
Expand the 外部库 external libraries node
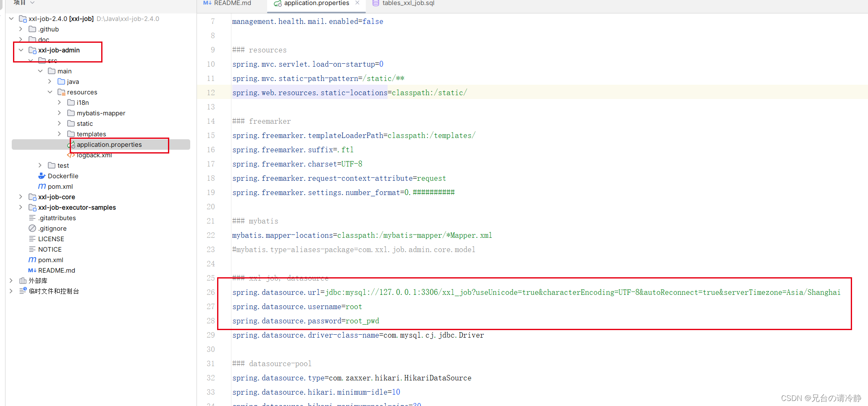[x=11, y=281]
